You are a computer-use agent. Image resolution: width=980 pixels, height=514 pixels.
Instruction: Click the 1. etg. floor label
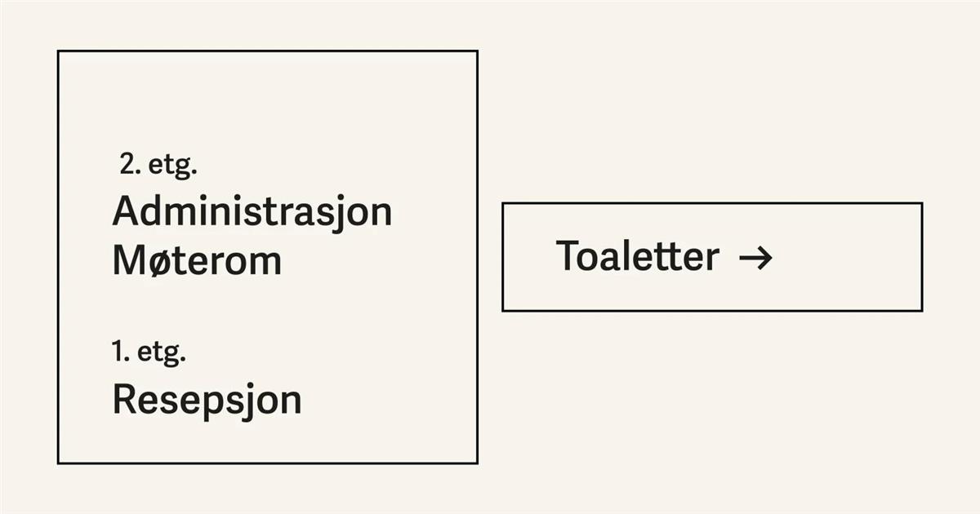pos(149,352)
